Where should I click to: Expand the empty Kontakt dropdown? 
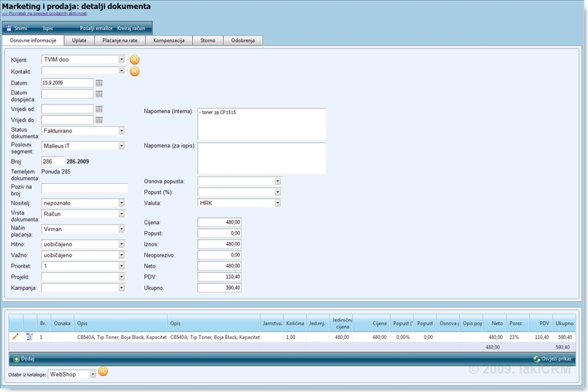(x=121, y=71)
